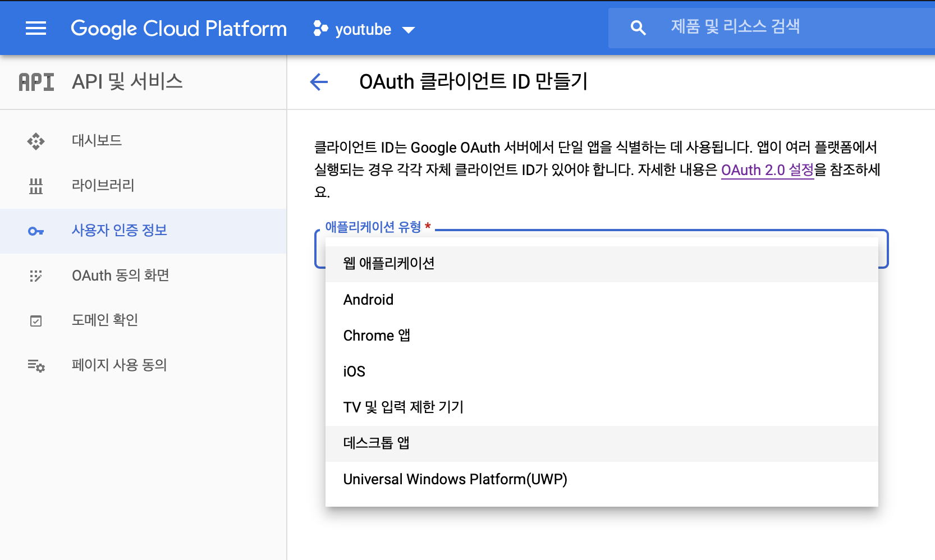Open 대시보드 in the sidebar
This screenshot has height=560, width=935.
tap(143, 140)
